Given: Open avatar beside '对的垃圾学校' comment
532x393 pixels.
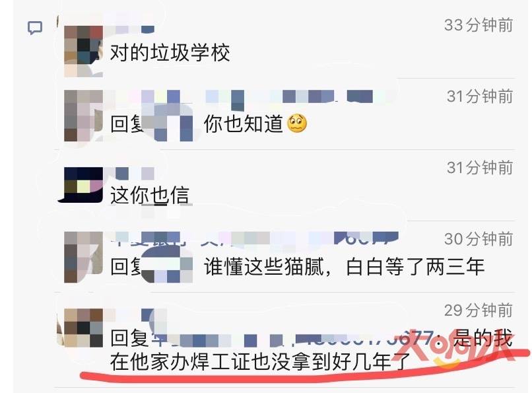Looking at the screenshot, I should 83,52.
